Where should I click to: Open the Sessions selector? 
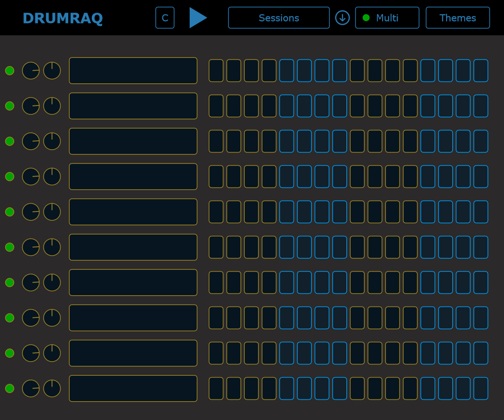(279, 18)
